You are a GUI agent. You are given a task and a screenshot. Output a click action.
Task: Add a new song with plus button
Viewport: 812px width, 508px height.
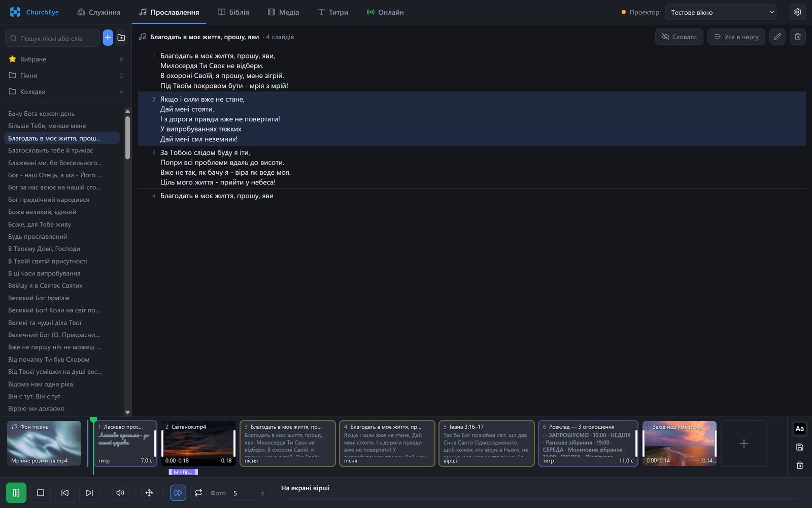[x=108, y=38]
